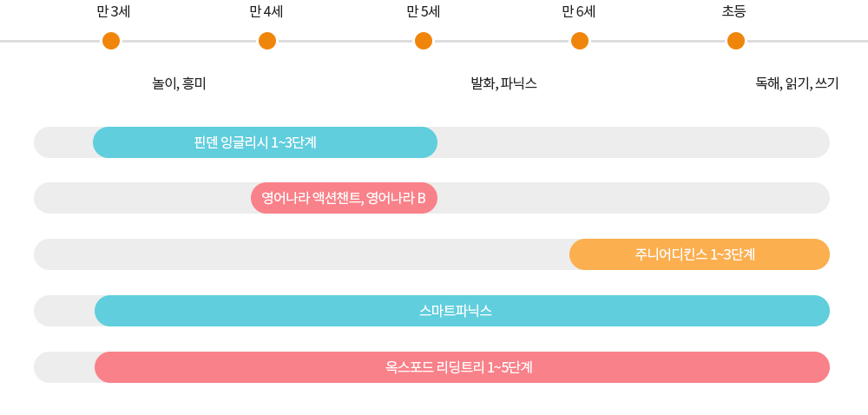Screen dimensions: 868x415
Task: Click the 초등 stage label
Action: (734, 11)
